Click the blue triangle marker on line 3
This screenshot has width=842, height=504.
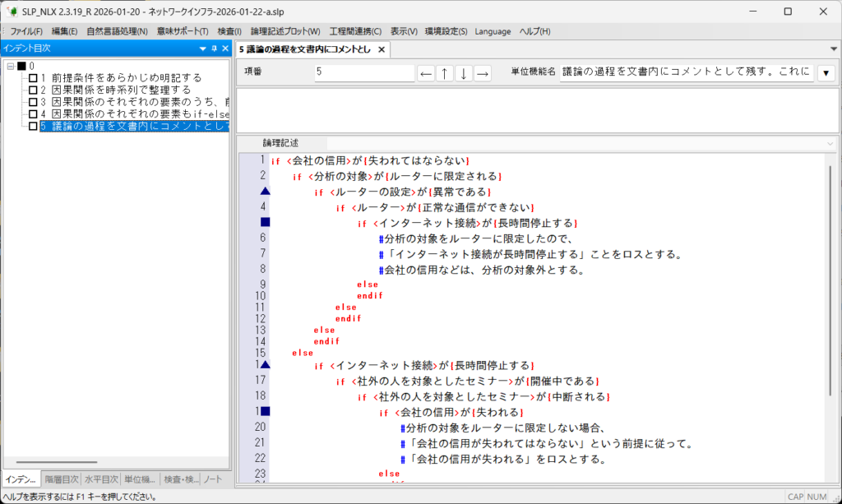click(x=265, y=192)
